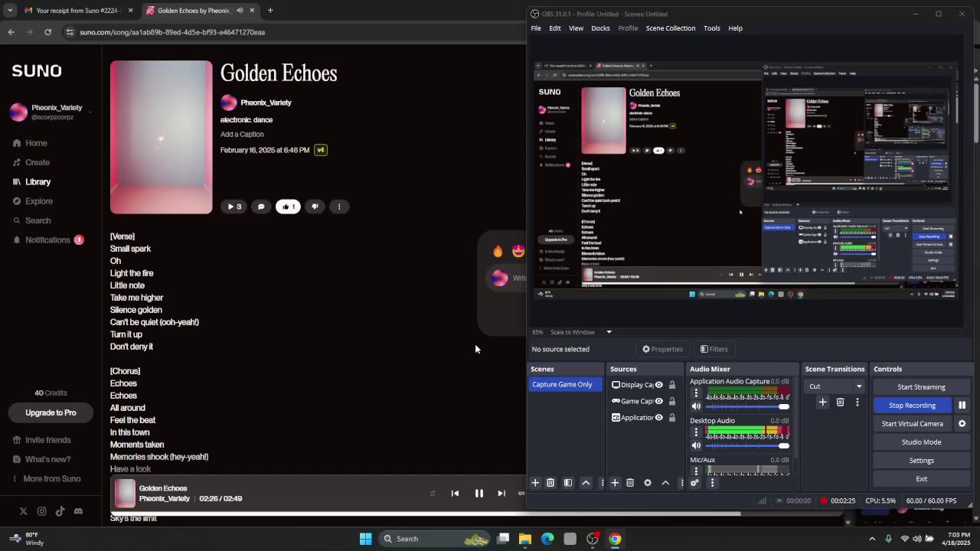
Task: Open Scale to Window preview dropdown
Action: tap(581, 332)
